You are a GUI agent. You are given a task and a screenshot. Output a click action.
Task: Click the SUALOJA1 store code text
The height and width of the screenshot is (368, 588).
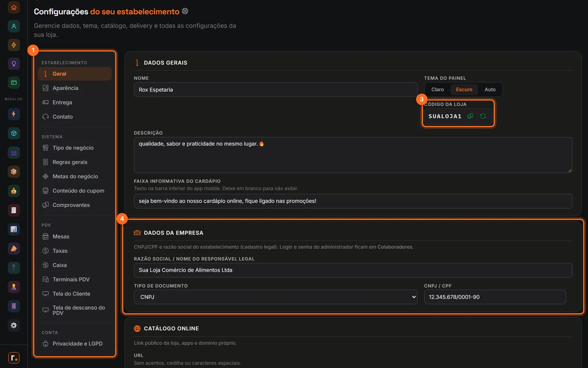pyautogui.click(x=445, y=116)
